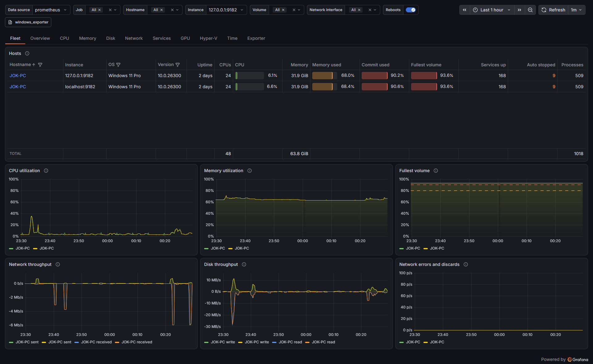Toggle green JOK-PC series in CPU utilization legend

pos(19,248)
